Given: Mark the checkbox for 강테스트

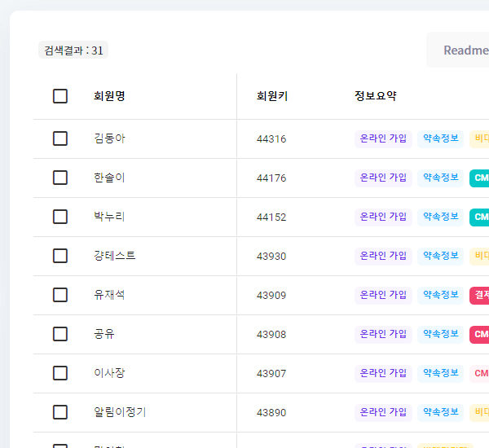Looking at the screenshot, I should tap(60, 256).
